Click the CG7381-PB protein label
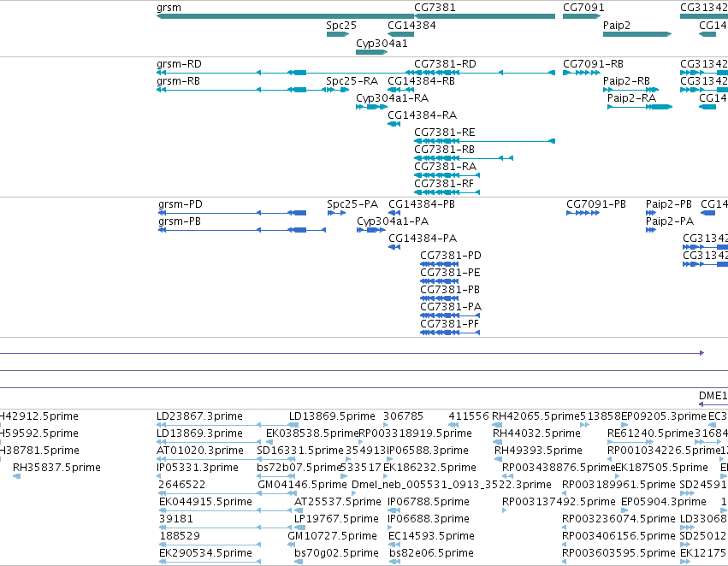Image resolution: width=728 pixels, height=566 pixels. (x=449, y=290)
